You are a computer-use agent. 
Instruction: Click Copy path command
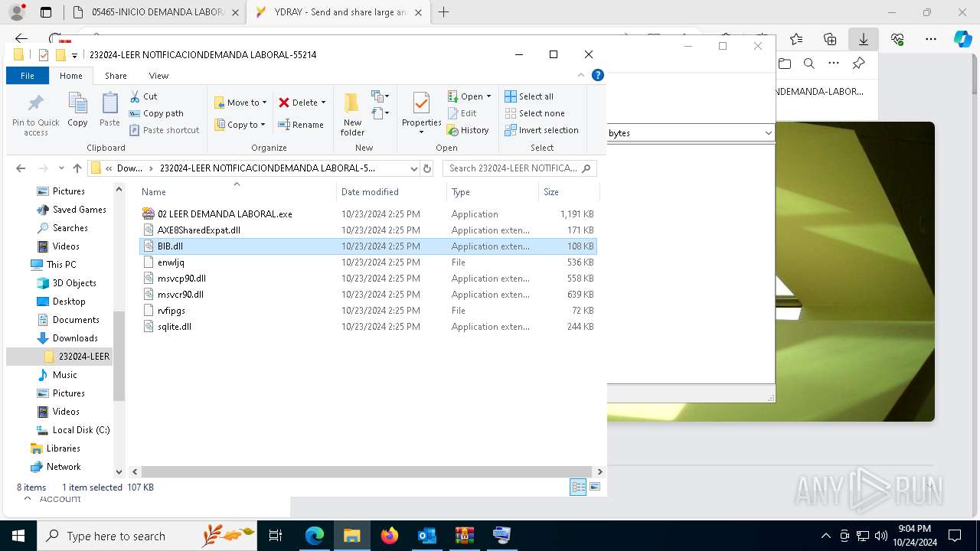(156, 113)
